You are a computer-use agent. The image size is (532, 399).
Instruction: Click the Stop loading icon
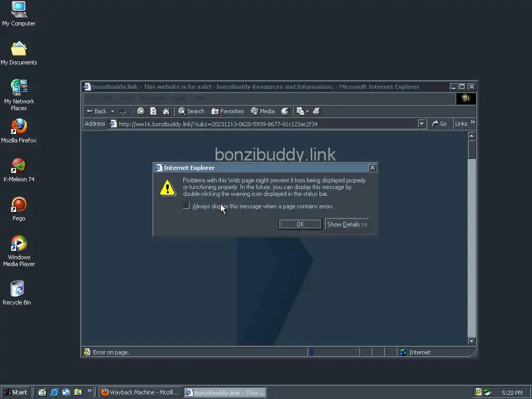click(141, 111)
